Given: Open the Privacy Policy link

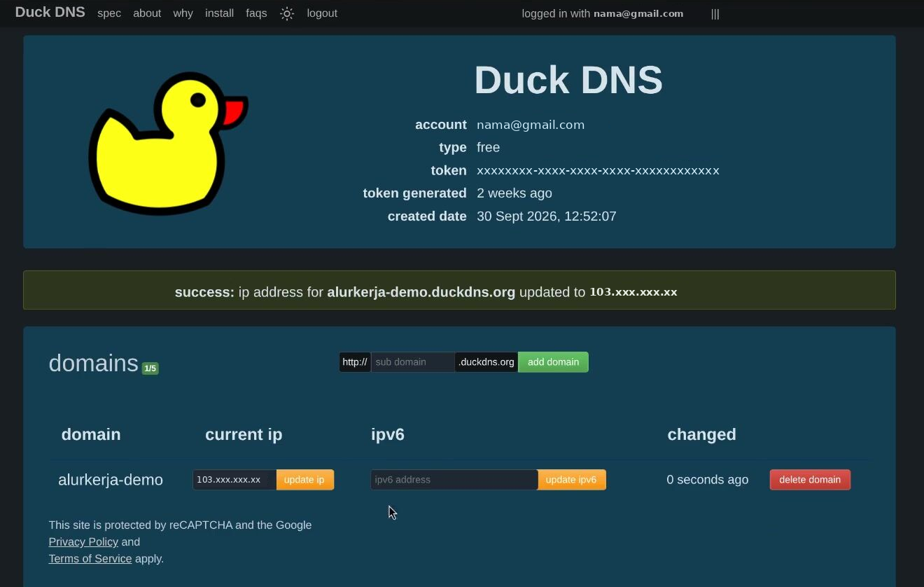Looking at the screenshot, I should click(x=83, y=542).
